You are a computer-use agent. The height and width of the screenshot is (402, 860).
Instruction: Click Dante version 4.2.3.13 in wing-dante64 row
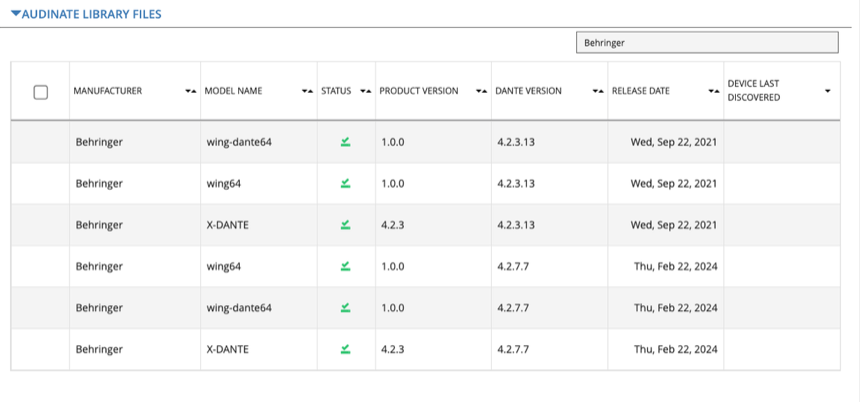pyautogui.click(x=516, y=142)
